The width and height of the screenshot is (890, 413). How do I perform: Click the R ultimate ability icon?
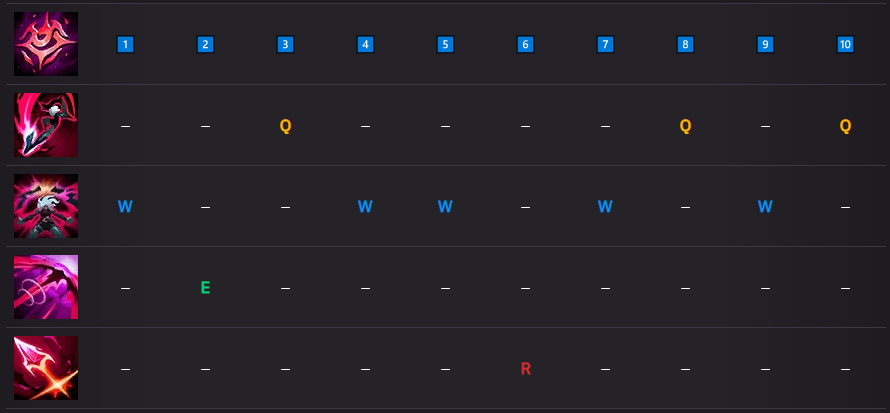pos(45,368)
